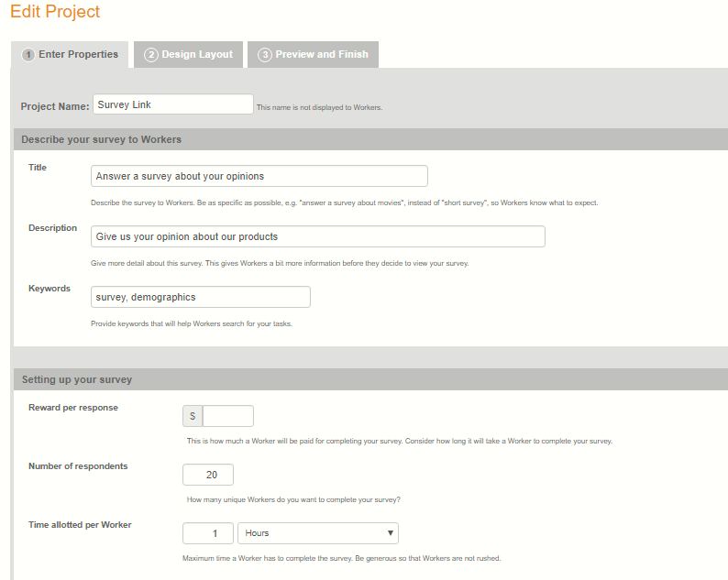
Task: Switch to the Enter Properties tab
Action: tap(70, 55)
